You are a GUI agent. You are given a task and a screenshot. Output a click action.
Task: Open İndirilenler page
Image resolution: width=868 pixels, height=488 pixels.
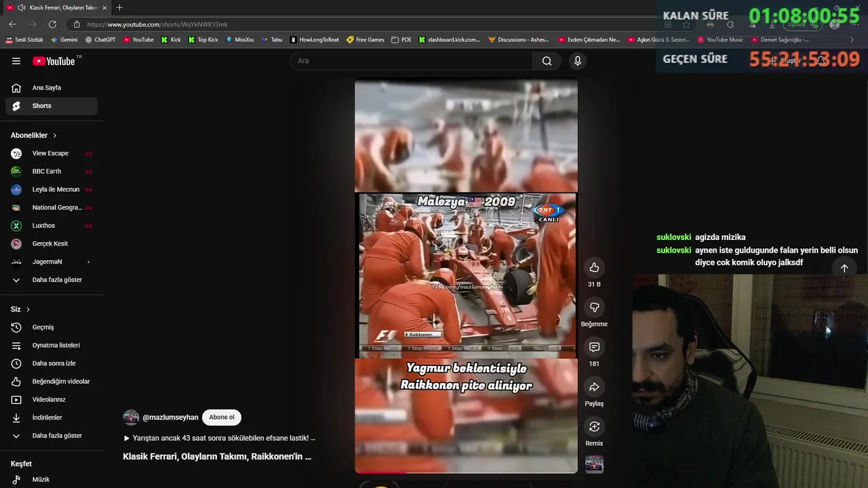(52, 418)
